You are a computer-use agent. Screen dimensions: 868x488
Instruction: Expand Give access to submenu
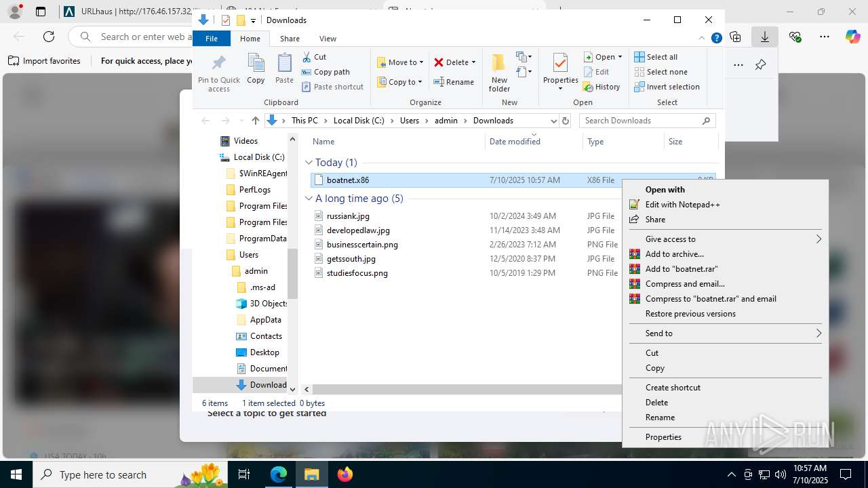point(725,239)
